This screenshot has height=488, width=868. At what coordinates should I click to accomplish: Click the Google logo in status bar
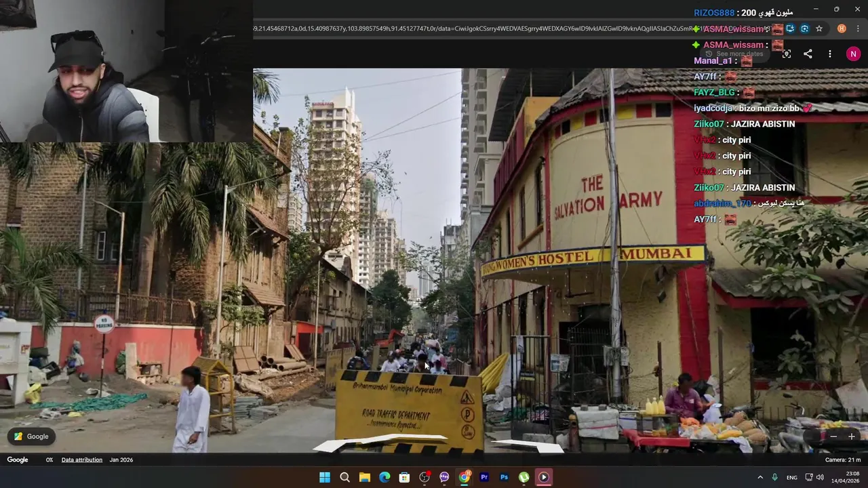click(18, 460)
